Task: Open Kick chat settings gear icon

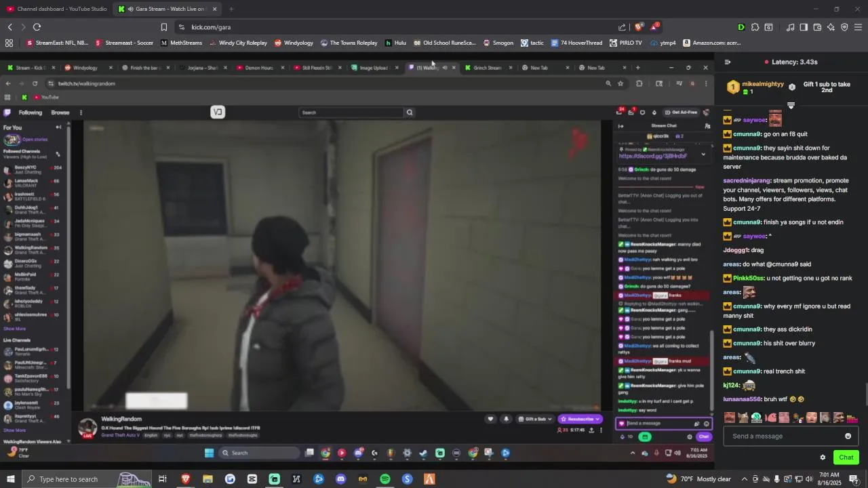Action: pos(823,457)
